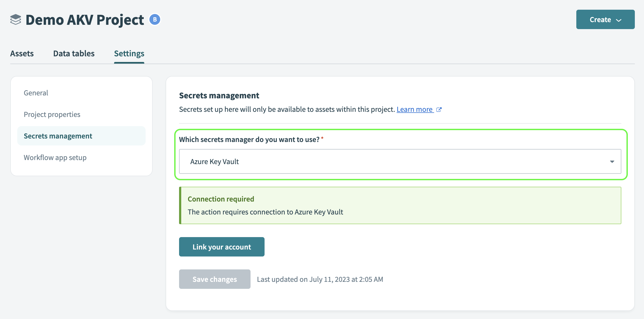Open the Learn more documentation link
The width and height of the screenshot is (644, 319).
point(415,109)
